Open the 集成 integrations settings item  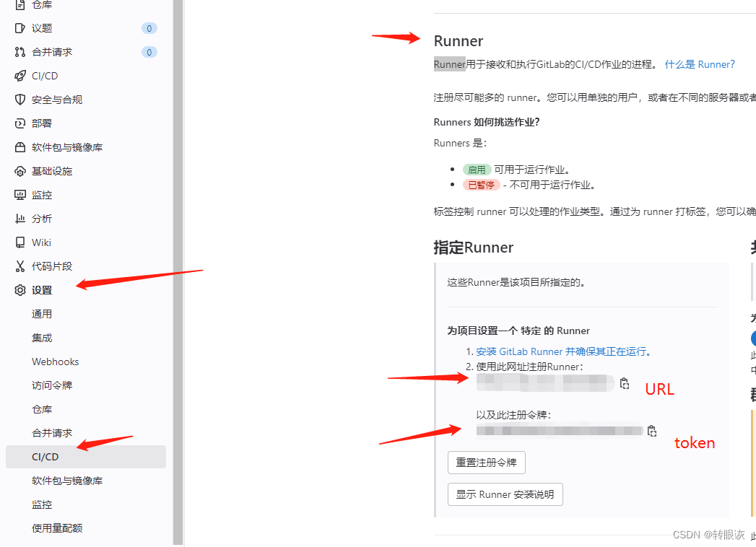[x=42, y=337]
